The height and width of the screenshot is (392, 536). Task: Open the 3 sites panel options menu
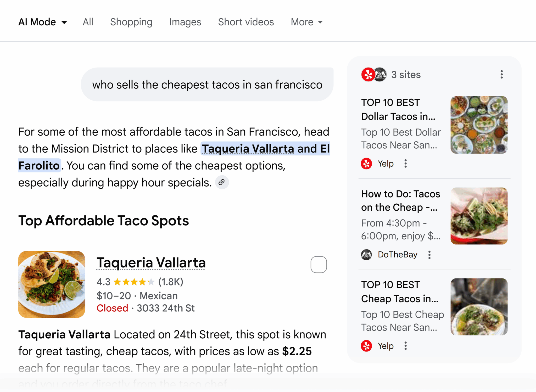501,75
